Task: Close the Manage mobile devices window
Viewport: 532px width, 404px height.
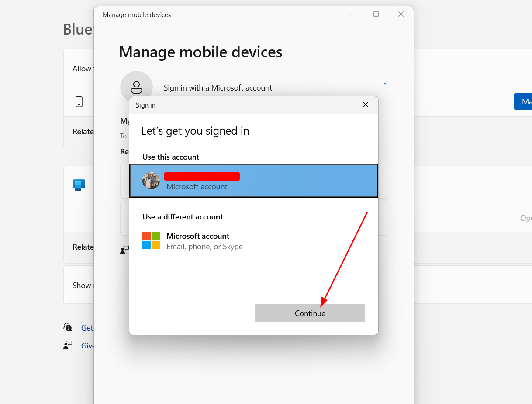Action: tap(401, 14)
